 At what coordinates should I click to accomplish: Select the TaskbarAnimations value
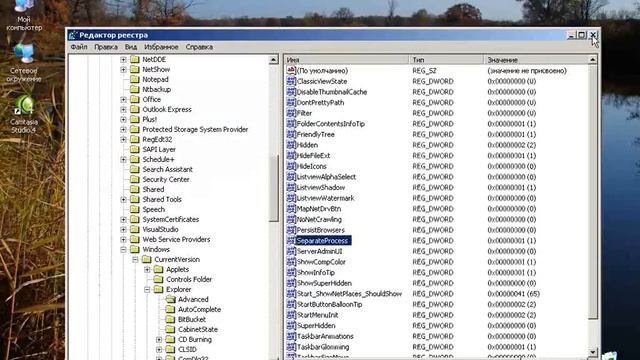point(325,336)
